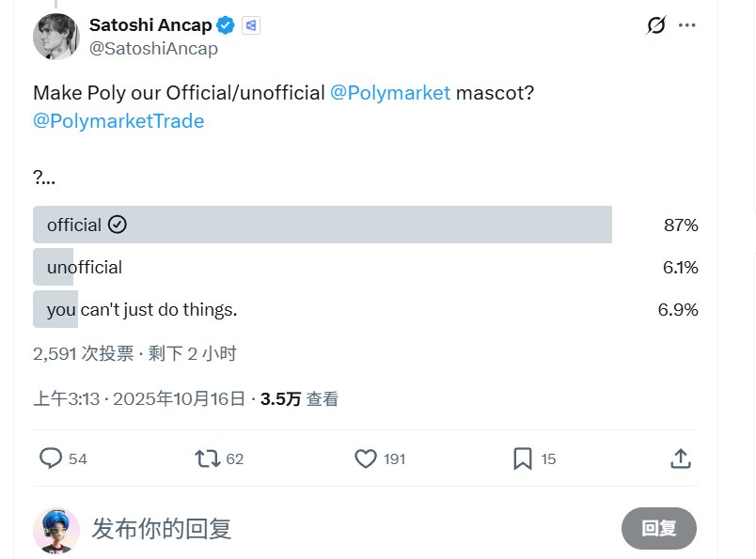Image resolution: width=756 pixels, height=559 pixels.
Task: Open Satoshi Ancap's profile picture
Action: click(x=55, y=37)
